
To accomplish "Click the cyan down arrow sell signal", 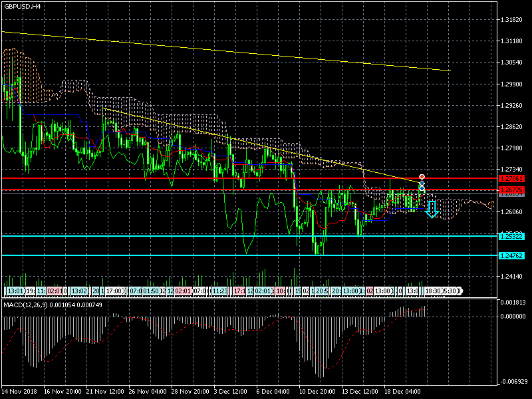I will pyautogui.click(x=432, y=209).
